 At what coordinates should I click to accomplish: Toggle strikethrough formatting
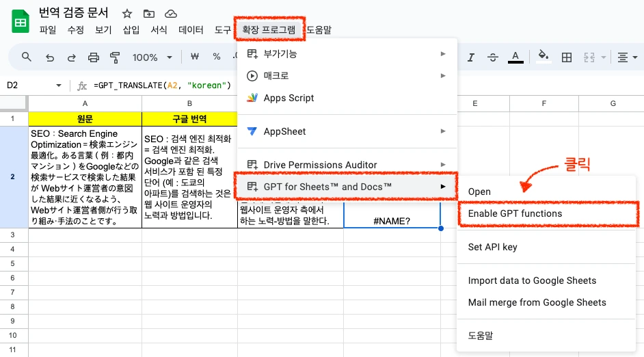(492, 57)
